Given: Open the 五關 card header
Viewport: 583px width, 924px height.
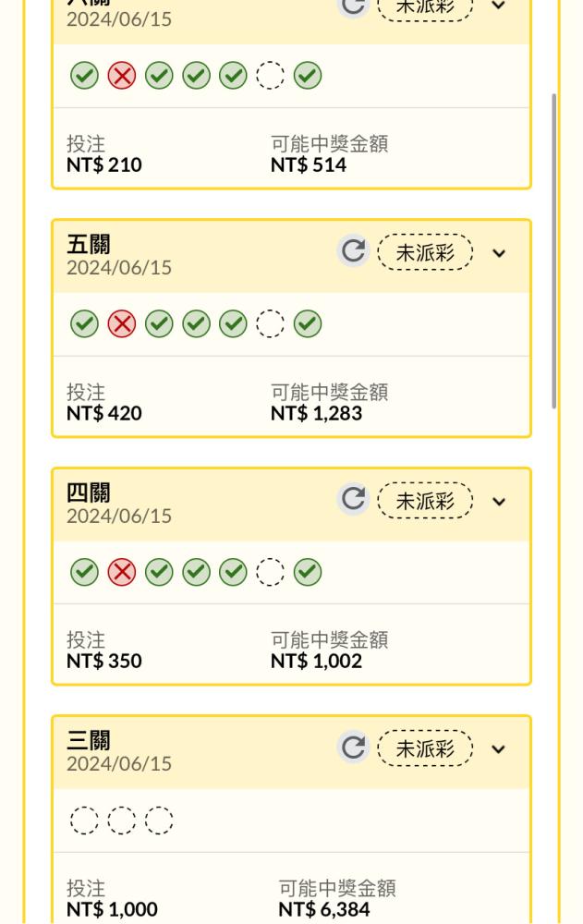Looking at the screenshot, I should [292, 256].
